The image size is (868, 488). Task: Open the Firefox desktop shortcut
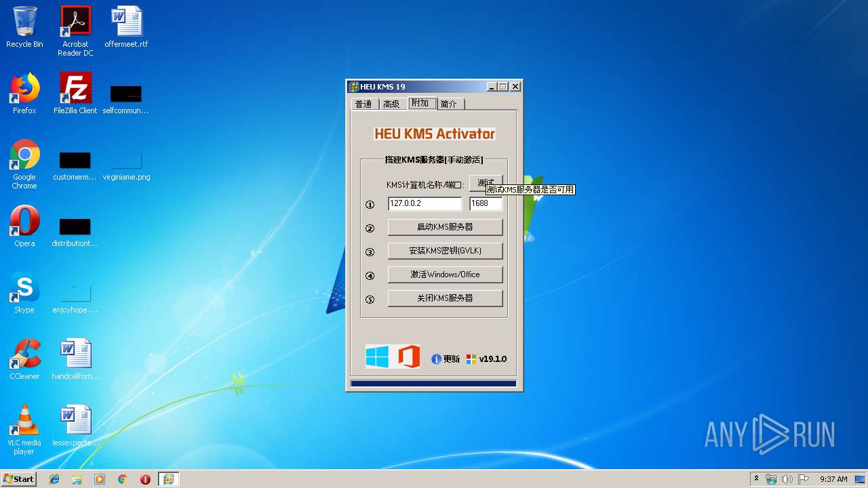tap(24, 94)
